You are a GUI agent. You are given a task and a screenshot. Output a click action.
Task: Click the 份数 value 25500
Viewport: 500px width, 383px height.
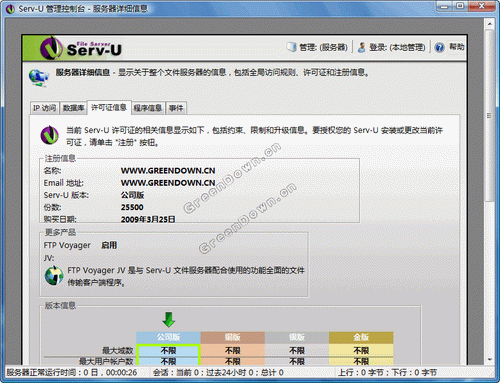[x=132, y=207]
